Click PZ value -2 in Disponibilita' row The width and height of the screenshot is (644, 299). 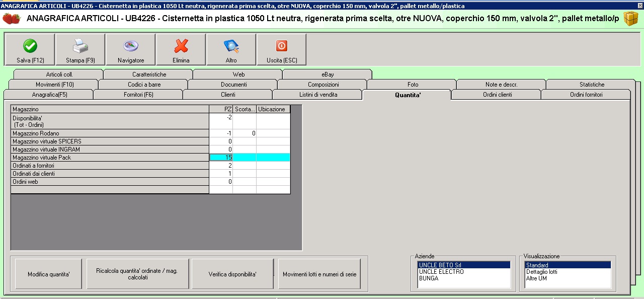point(221,121)
